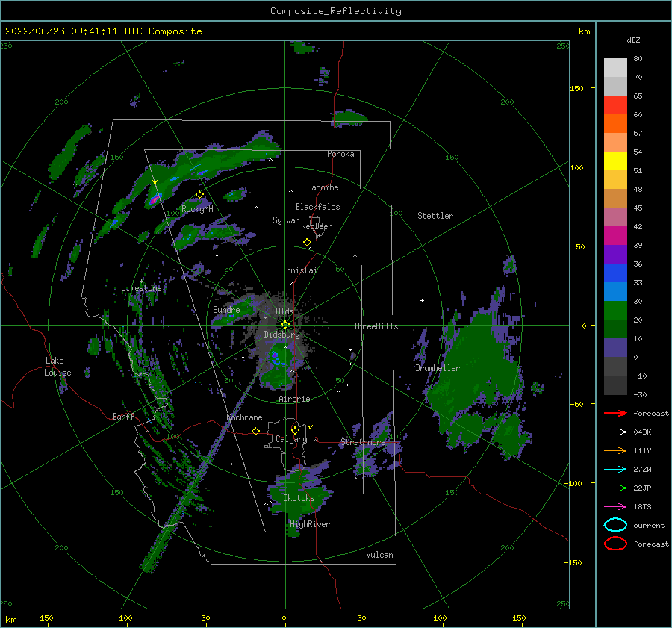Click the Ponoka city label
Screen dimensions: 672x628
click(340, 154)
